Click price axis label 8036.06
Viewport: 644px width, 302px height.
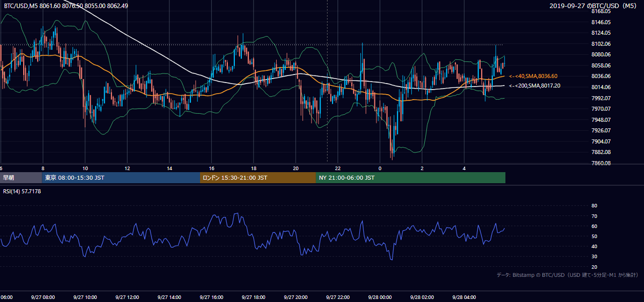coord(601,76)
